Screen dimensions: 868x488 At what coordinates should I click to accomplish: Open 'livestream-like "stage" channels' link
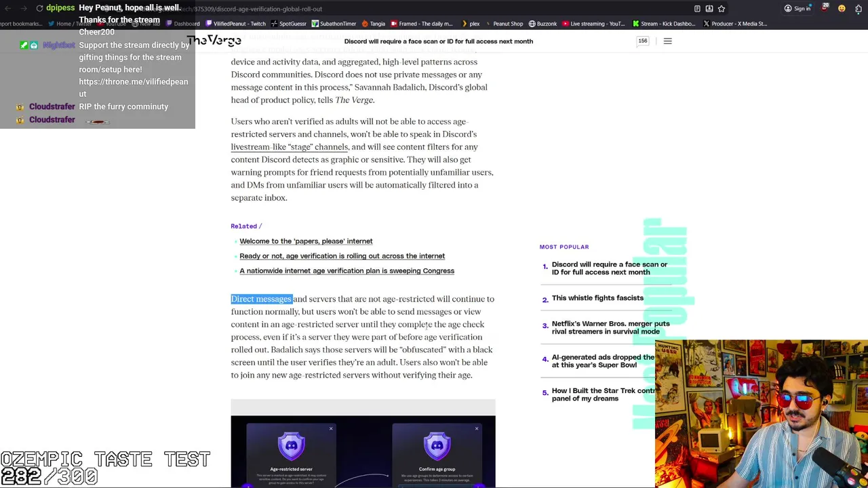[x=290, y=147]
